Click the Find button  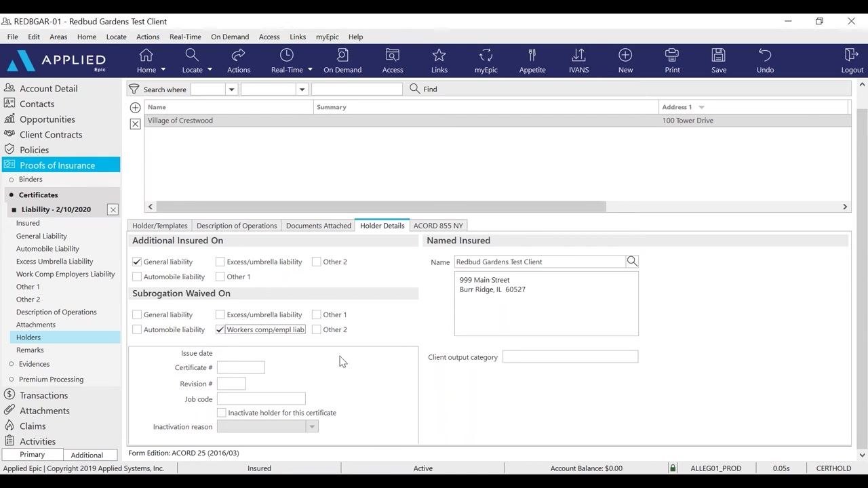coord(424,89)
